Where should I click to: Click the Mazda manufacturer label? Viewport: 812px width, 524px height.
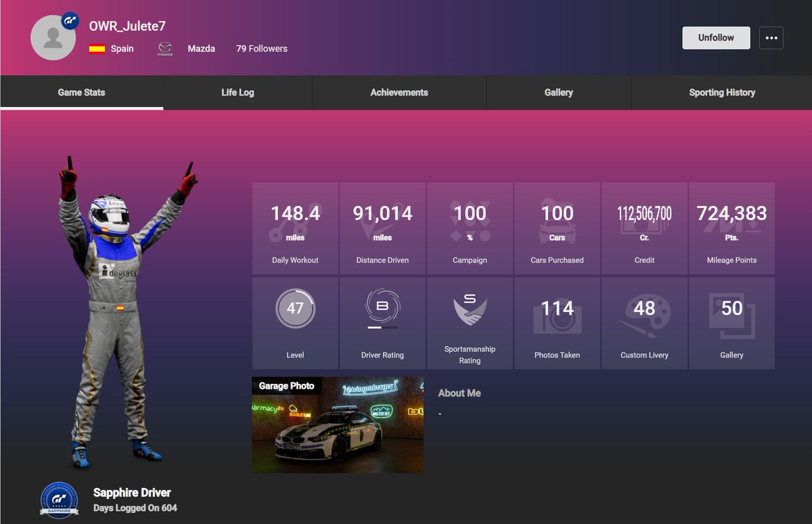pyautogui.click(x=201, y=49)
